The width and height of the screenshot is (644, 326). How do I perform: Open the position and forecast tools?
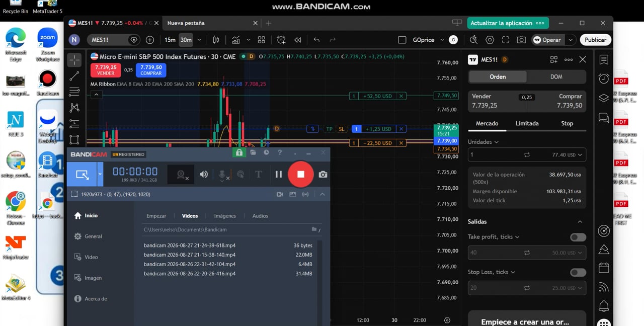pyautogui.click(x=74, y=123)
